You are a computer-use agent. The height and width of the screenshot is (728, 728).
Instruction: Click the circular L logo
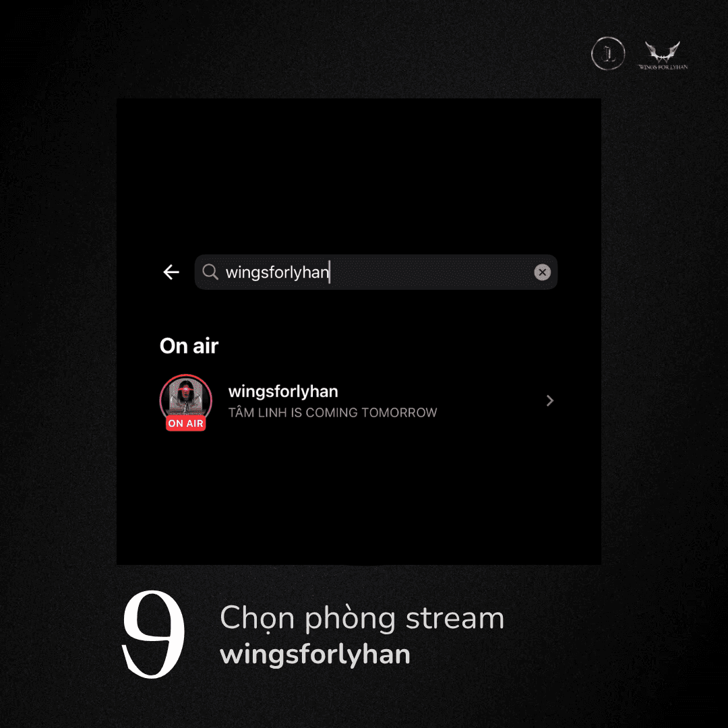point(608,53)
